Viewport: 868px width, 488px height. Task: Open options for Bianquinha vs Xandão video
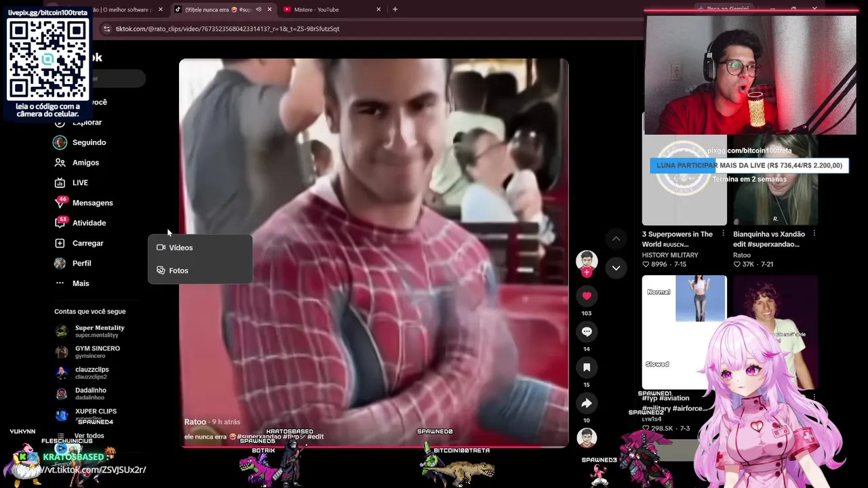(814, 234)
